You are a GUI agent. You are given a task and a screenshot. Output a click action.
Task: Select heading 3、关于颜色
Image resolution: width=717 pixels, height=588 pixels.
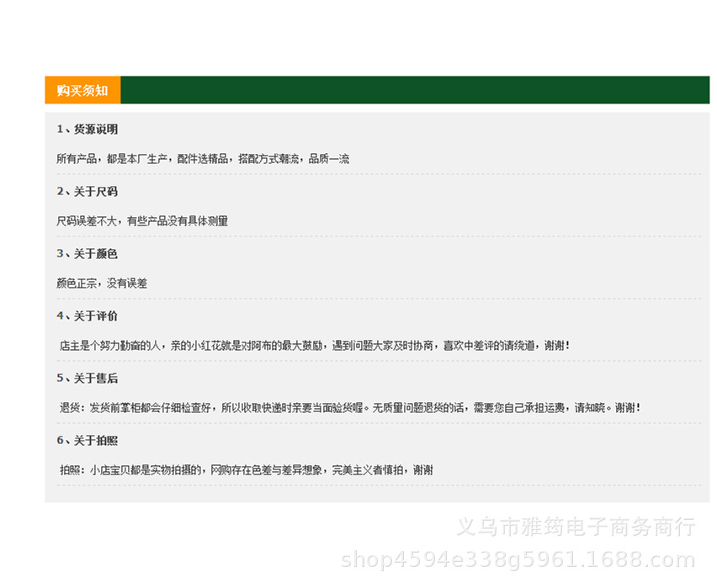(x=88, y=254)
